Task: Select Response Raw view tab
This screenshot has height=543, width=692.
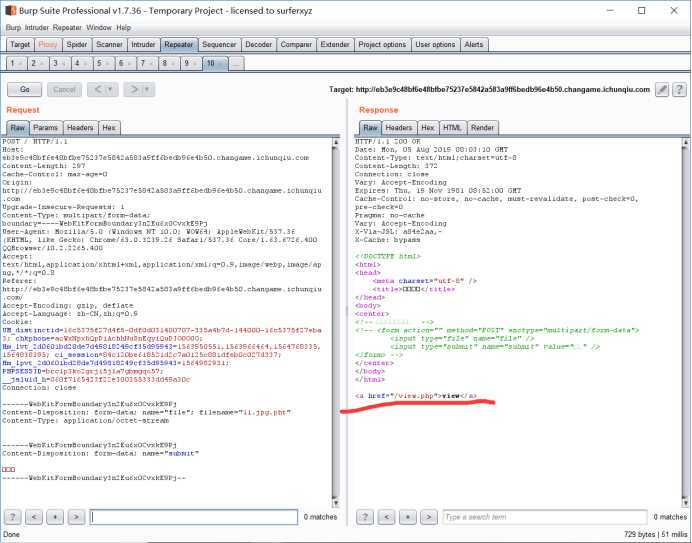Action: 370,128
